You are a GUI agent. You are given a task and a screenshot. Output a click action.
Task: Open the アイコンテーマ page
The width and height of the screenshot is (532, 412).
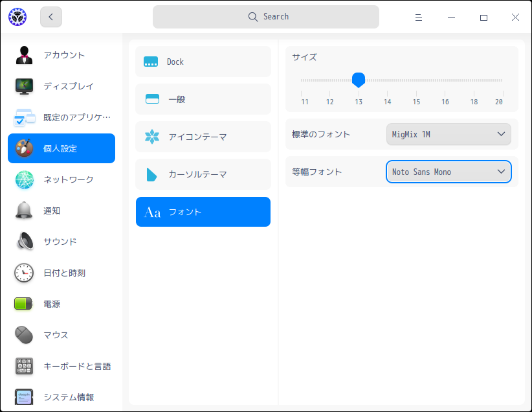[x=203, y=137]
